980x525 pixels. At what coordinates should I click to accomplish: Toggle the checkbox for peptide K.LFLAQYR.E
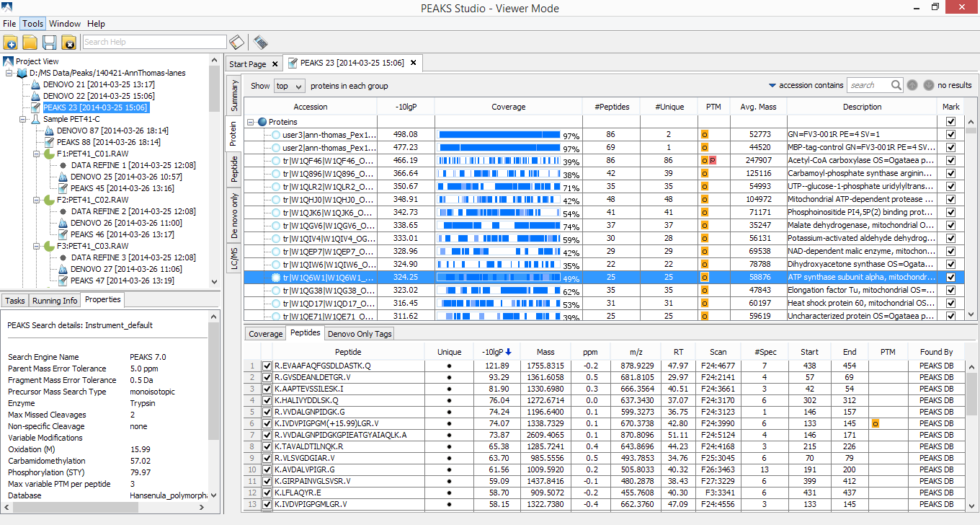[267, 493]
